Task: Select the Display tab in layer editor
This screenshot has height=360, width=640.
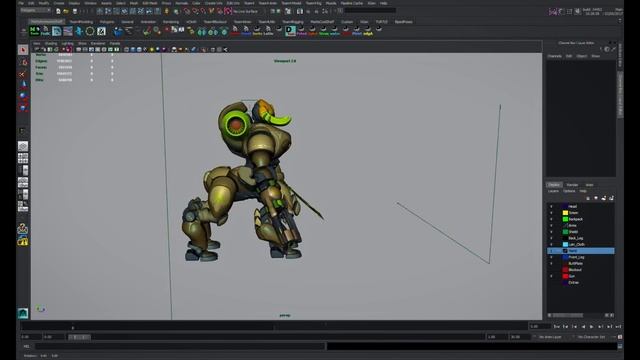Action: coord(554,185)
